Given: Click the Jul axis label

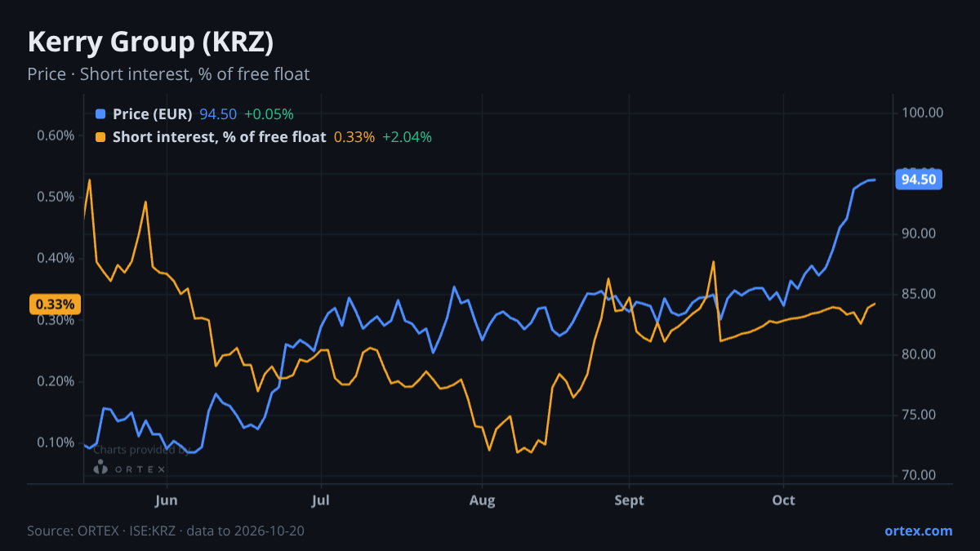Looking at the screenshot, I should pos(321,499).
